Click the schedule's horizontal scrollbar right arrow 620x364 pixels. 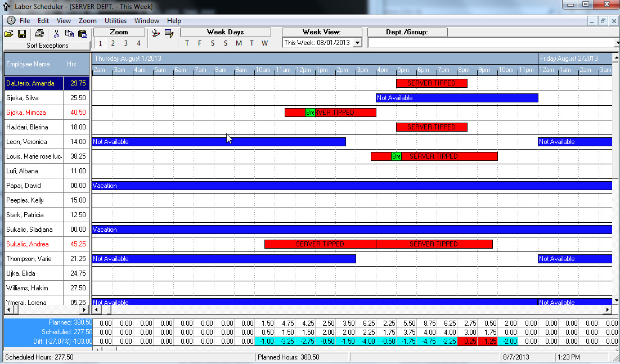coord(607,310)
